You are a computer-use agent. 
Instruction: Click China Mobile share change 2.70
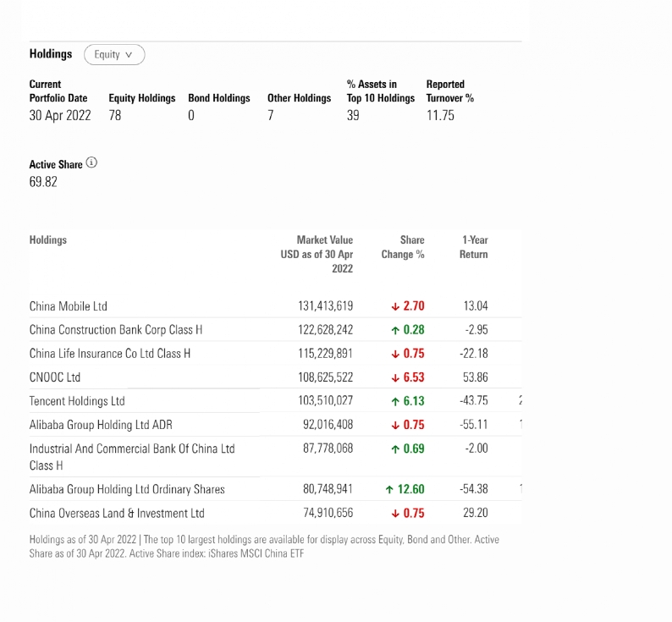point(408,306)
